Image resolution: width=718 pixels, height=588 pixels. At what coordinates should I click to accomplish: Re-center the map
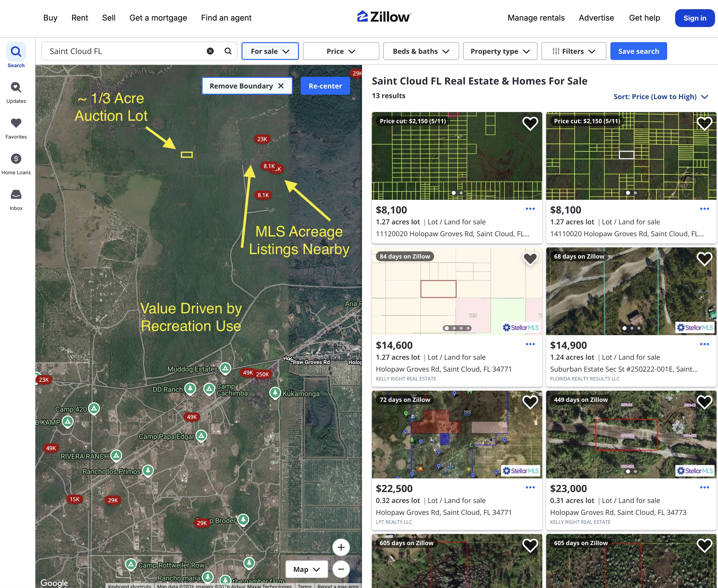point(325,86)
